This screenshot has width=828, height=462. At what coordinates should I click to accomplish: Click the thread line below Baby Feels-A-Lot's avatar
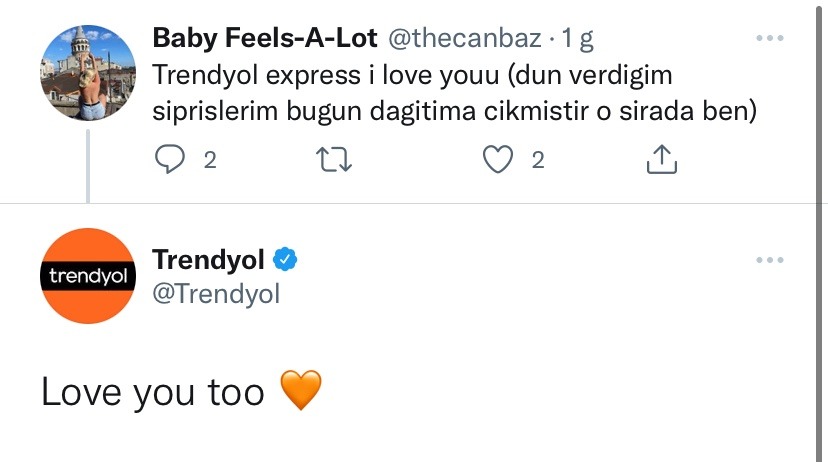point(88,165)
